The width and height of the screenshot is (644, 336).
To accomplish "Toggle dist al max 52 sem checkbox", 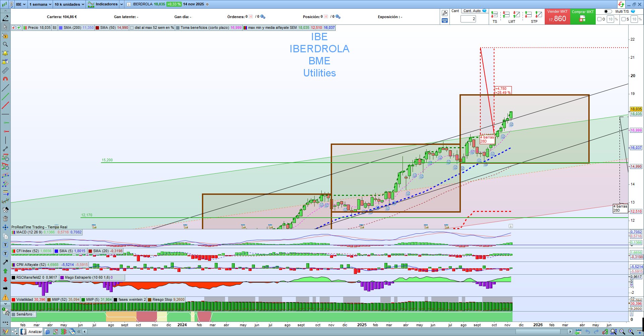I will pos(132,28).
